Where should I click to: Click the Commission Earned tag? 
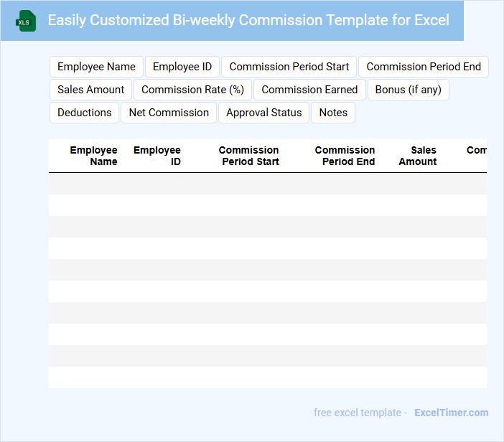pyautogui.click(x=309, y=90)
